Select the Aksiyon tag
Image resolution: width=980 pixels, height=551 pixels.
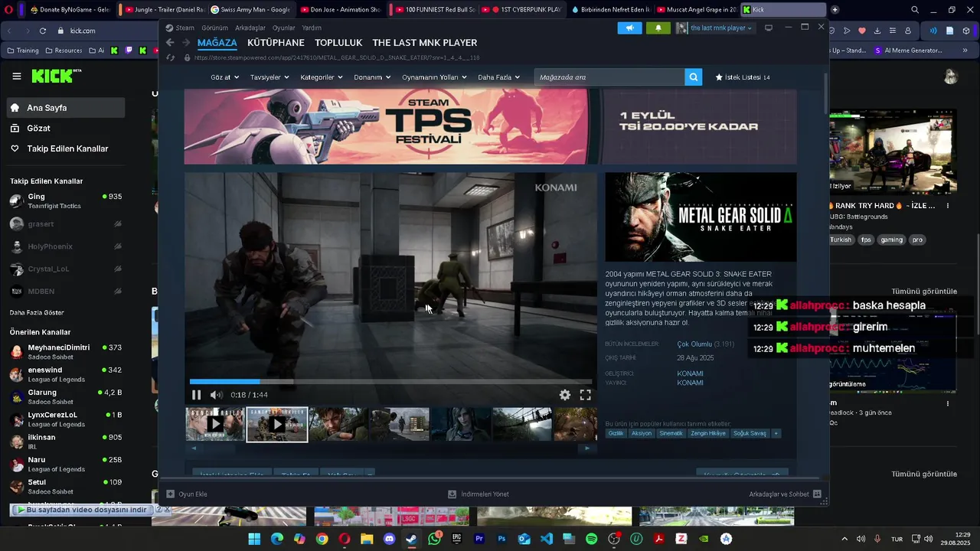[x=642, y=433]
